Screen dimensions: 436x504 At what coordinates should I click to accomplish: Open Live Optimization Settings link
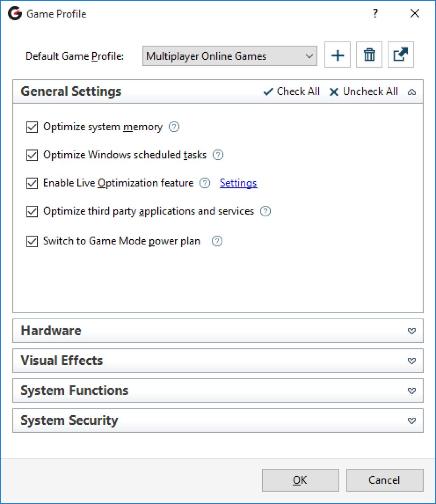click(x=238, y=183)
